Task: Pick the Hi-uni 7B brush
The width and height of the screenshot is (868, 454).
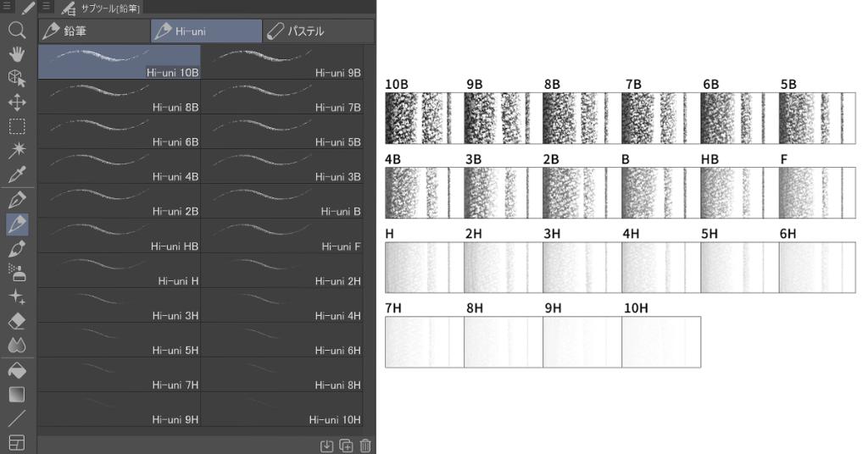Action: pos(282,97)
